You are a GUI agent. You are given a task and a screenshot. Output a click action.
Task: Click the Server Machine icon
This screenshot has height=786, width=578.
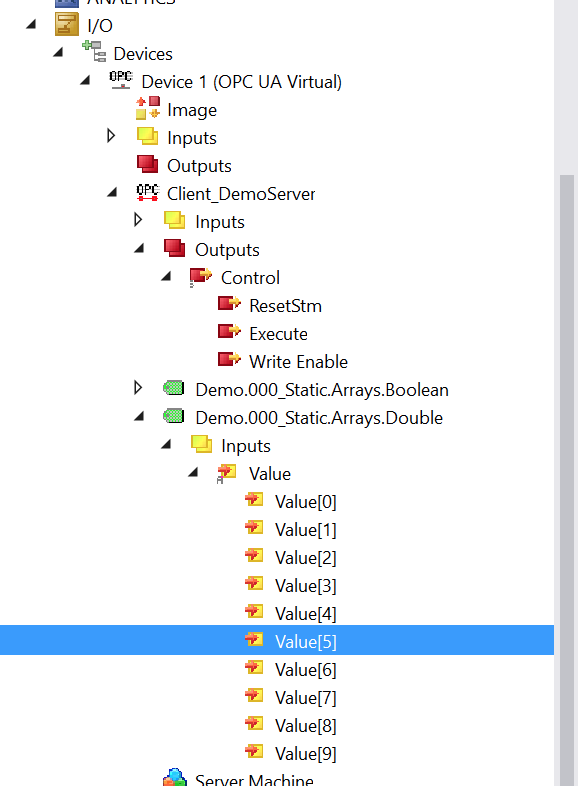point(175,777)
